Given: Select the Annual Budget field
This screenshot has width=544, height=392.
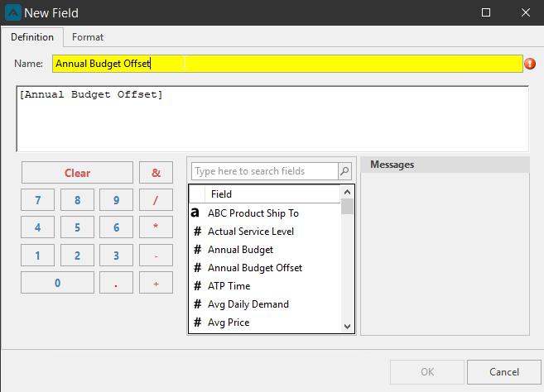Looking at the screenshot, I should coord(240,250).
